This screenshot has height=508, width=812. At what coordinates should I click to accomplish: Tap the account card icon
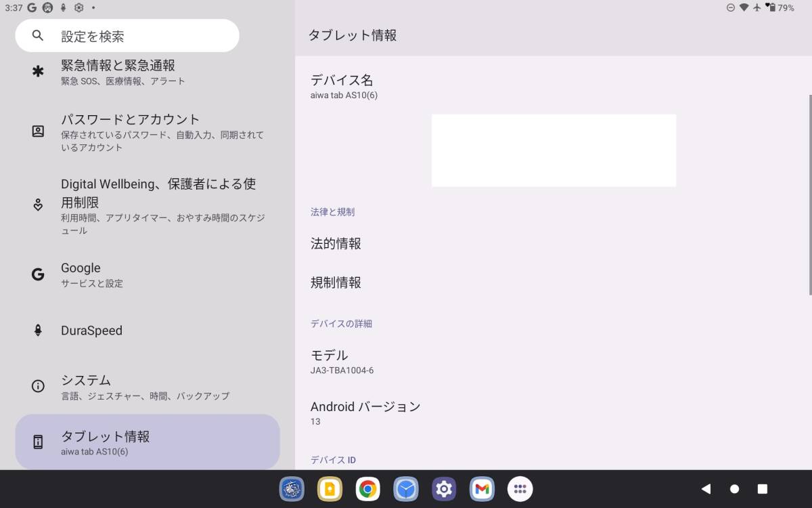click(38, 131)
